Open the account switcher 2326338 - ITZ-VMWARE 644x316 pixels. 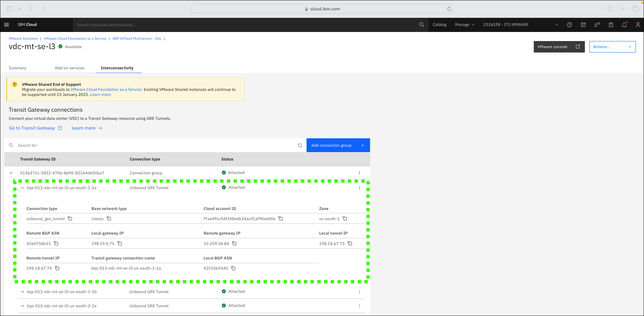(x=521, y=25)
